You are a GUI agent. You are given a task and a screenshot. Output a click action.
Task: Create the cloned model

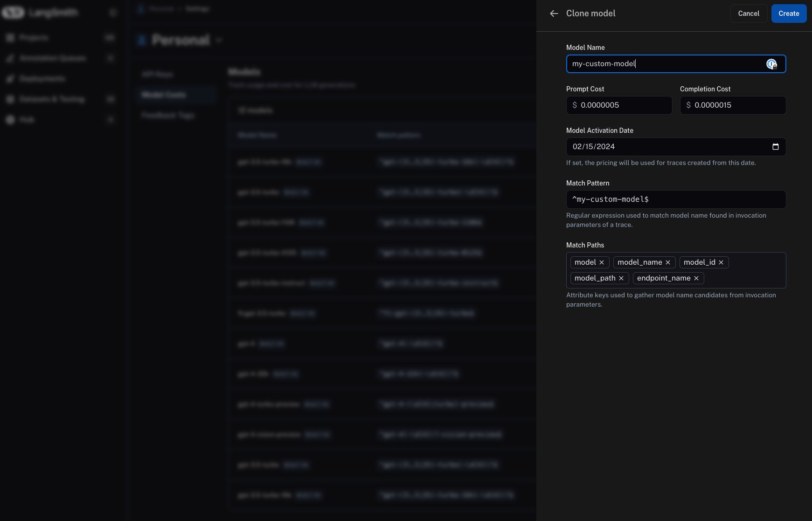789,14
